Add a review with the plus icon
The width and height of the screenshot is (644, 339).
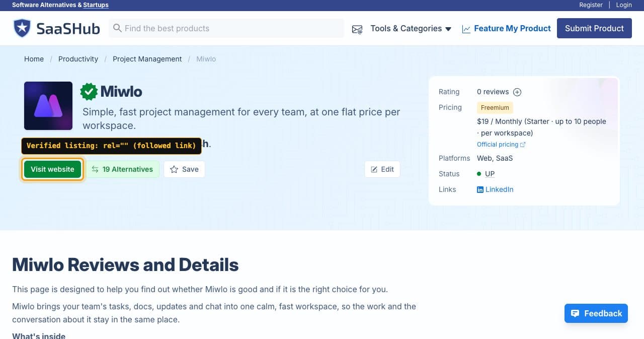[517, 92]
